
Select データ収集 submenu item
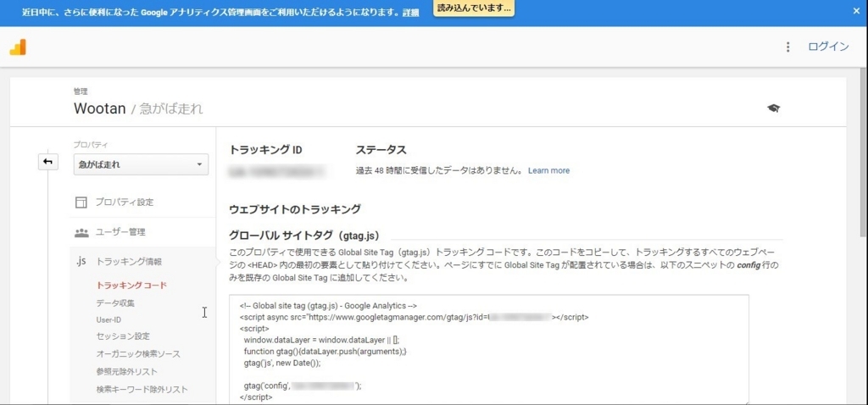[115, 302]
